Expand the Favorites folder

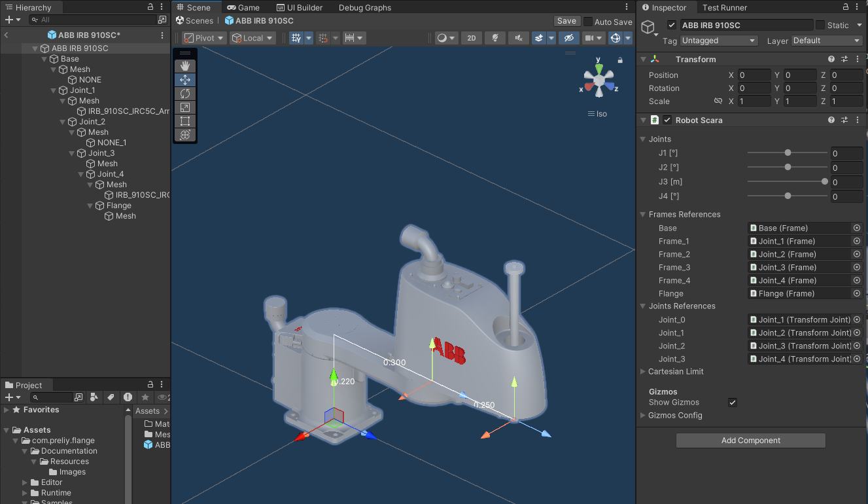click(x=7, y=410)
